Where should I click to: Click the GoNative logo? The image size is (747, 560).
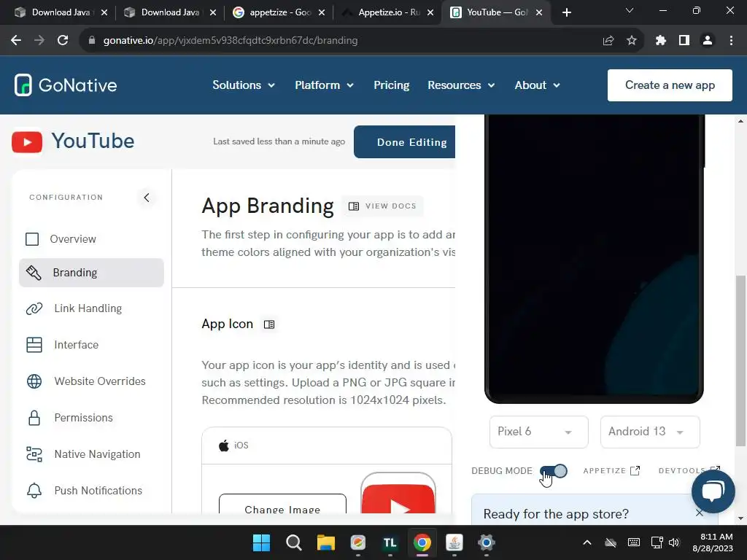66,85
